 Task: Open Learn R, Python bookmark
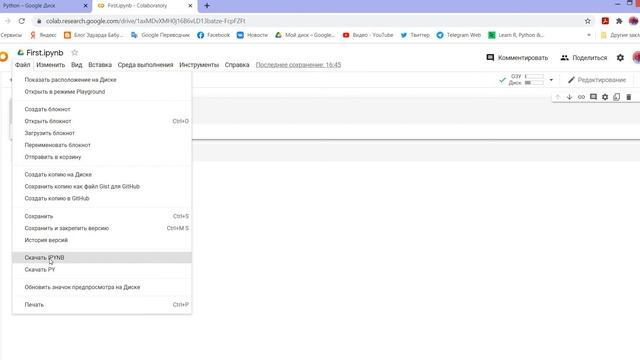pos(516,35)
